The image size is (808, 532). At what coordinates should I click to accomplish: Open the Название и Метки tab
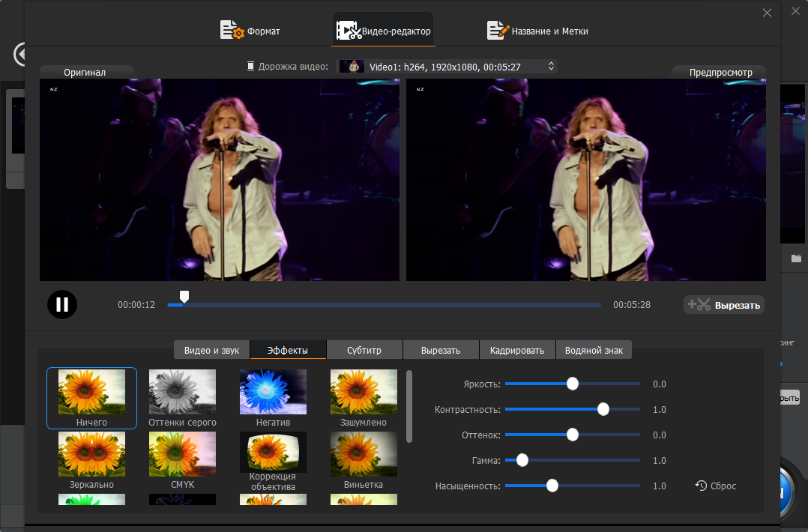(x=537, y=31)
